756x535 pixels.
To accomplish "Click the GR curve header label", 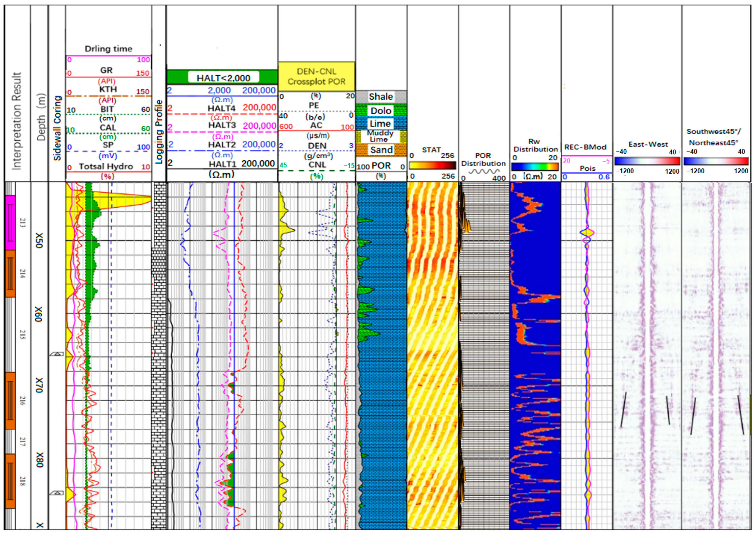I will (106, 70).
